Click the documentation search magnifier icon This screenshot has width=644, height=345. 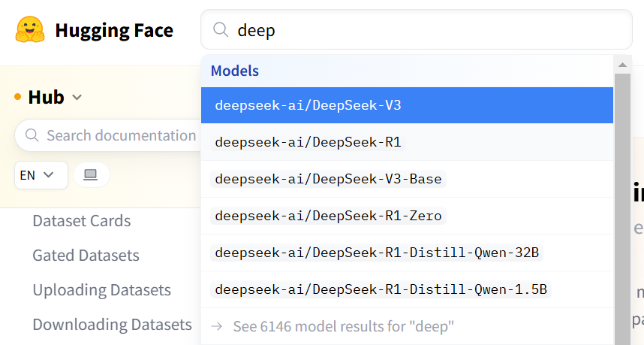[32, 135]
